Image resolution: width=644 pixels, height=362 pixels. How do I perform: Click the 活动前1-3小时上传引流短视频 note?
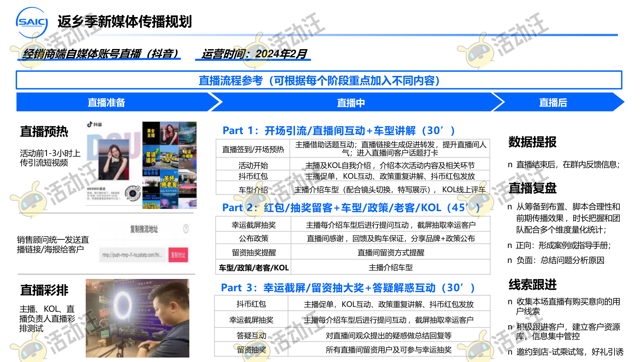[50, 158]
